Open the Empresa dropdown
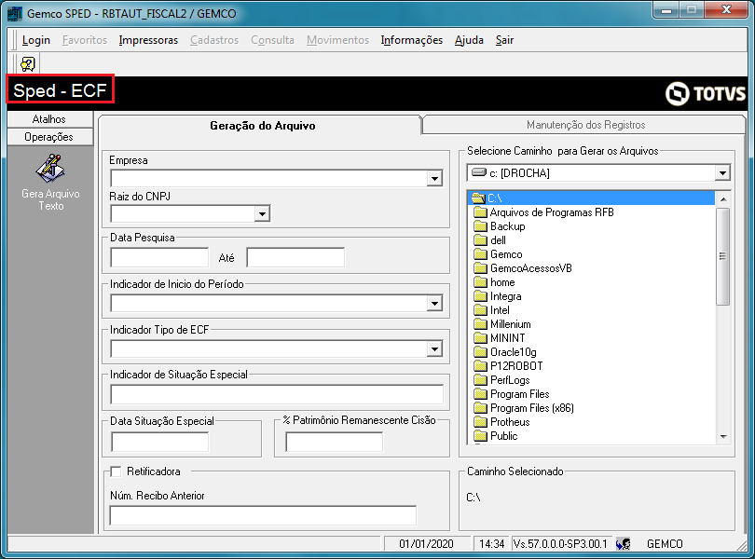The image size is (755, 560). (x=434, y=179)
